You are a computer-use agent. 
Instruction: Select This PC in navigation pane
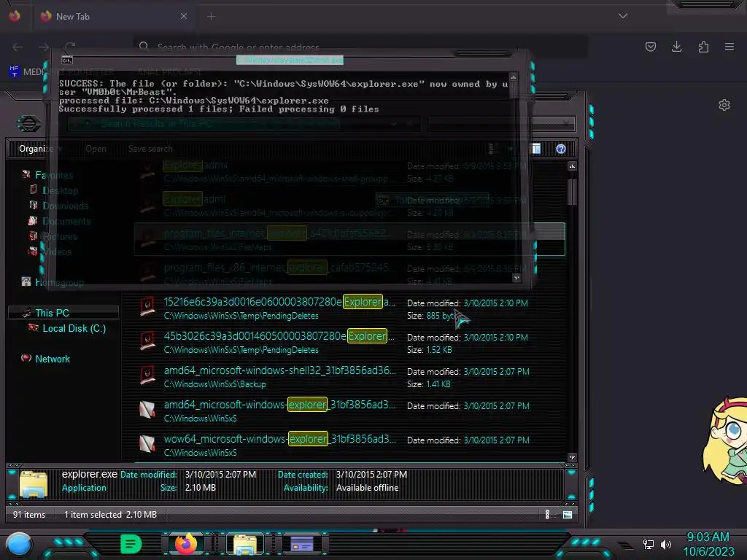point(63,313)
